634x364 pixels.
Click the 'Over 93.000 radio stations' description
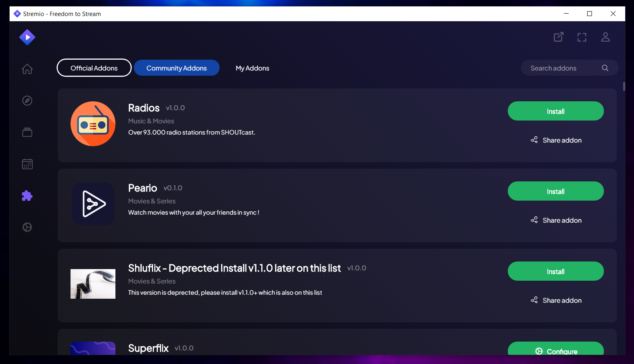(x=192, y=133)
